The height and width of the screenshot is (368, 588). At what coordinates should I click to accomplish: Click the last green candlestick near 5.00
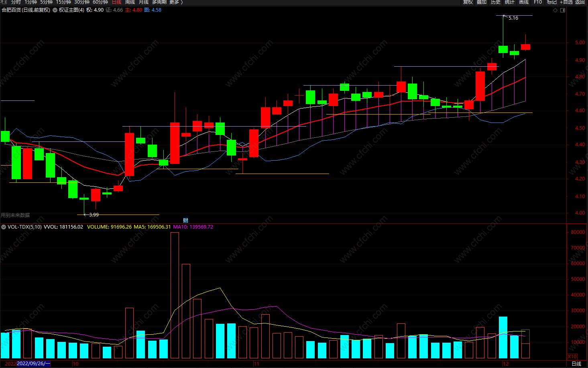coord(514,53)
